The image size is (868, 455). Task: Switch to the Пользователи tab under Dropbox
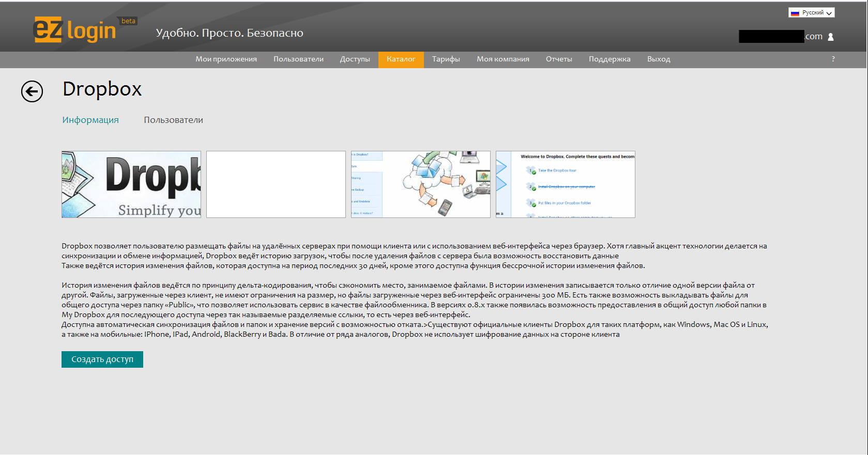click(x=173, y=120)
